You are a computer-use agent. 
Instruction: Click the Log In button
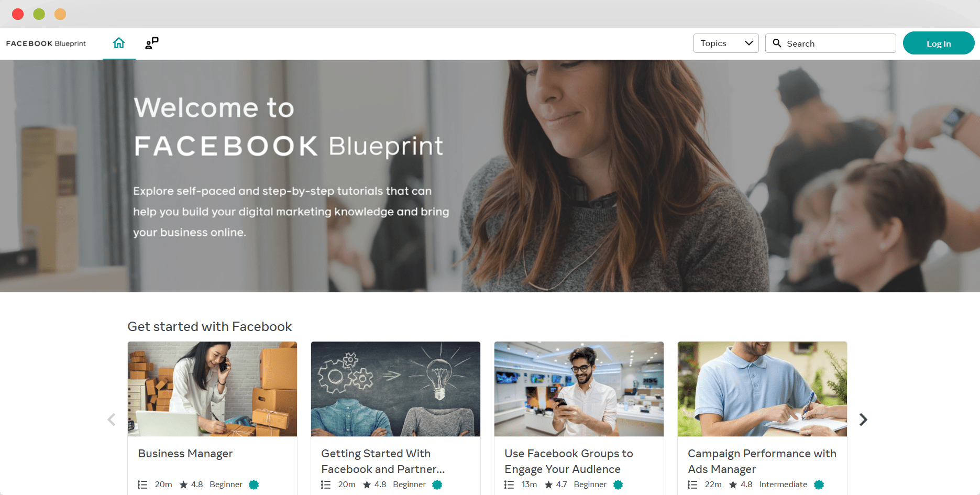pyautogui.click(x=939, y=43)
